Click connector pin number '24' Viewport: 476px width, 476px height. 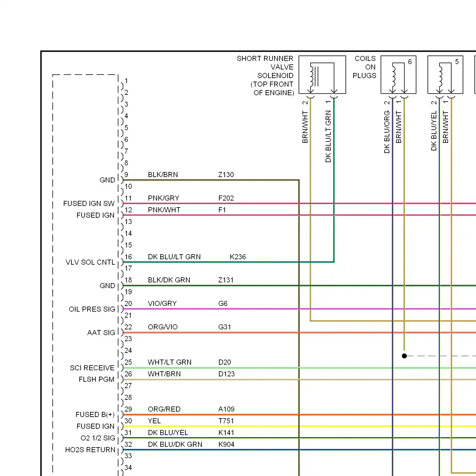click(128, 350)
